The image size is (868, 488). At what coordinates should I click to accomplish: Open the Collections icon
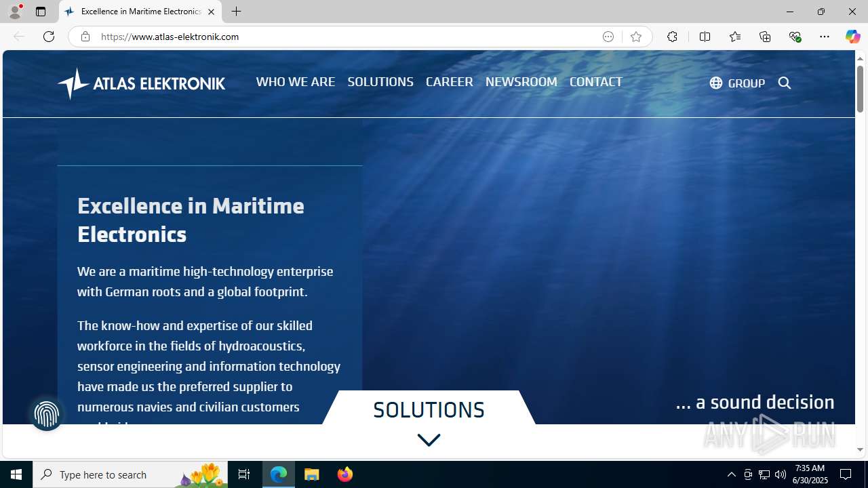pyautogui.click(x=765, y=37)
